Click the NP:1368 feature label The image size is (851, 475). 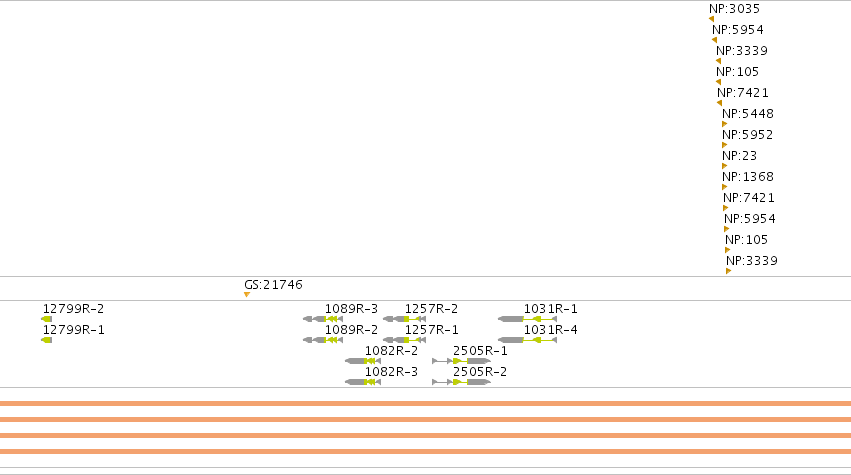tap(747, 177)
